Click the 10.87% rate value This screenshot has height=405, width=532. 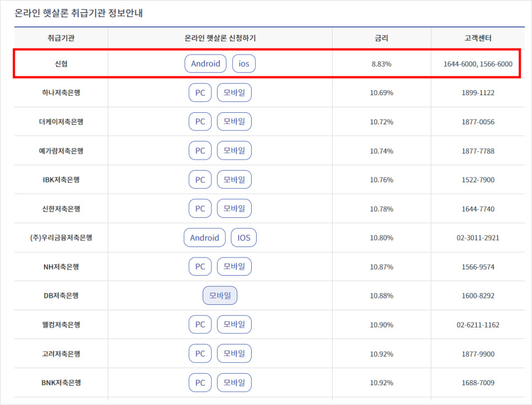381,267
